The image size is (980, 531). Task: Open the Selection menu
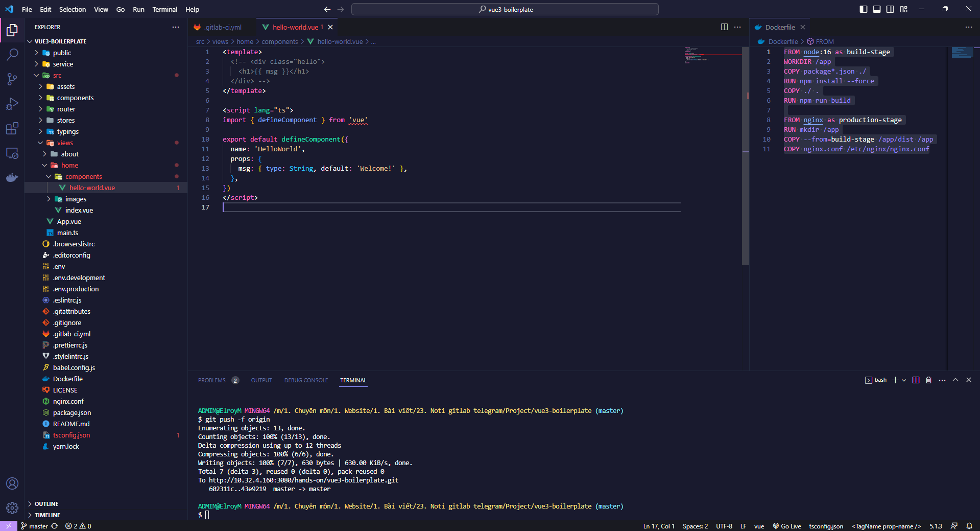[73, 9]
